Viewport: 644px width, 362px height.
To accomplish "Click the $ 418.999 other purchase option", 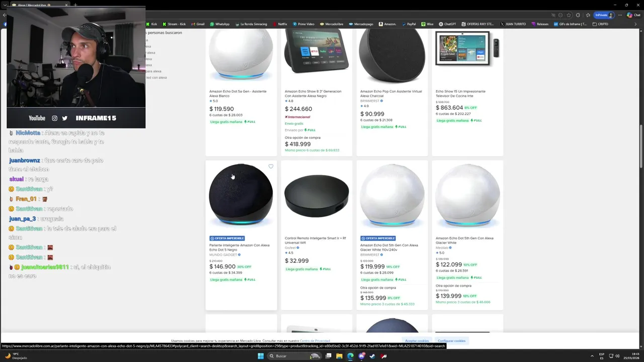I will click(x=298, y=144).
